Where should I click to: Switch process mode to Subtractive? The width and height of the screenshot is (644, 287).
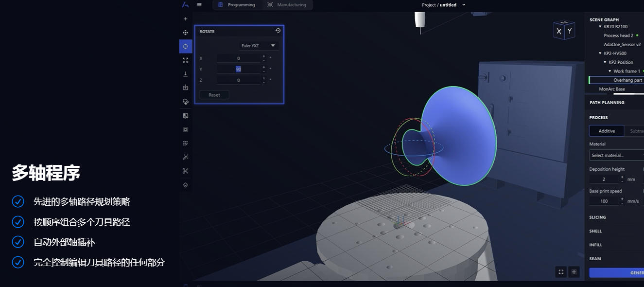tap(637, 130)
